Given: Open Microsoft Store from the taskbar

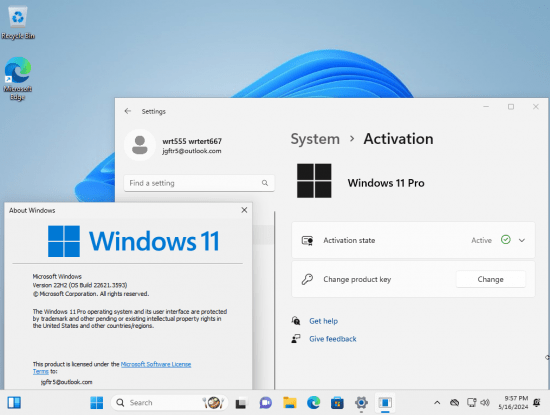Looking at the screenshot, I should pos(337,403).
